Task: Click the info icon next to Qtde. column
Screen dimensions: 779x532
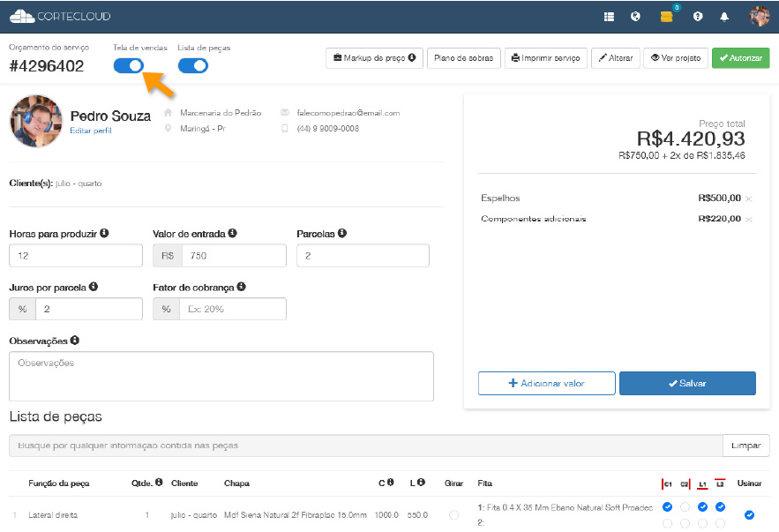Action: (159, 483)
